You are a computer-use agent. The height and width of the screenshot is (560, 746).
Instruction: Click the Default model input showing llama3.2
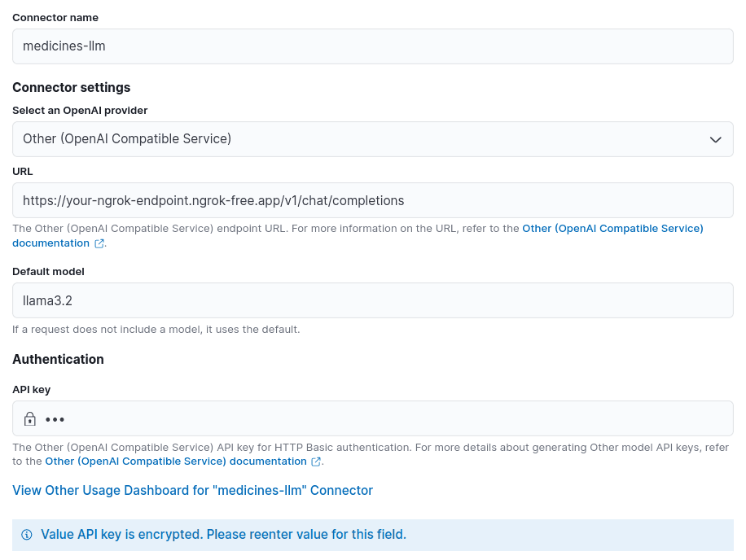(372, 300)
